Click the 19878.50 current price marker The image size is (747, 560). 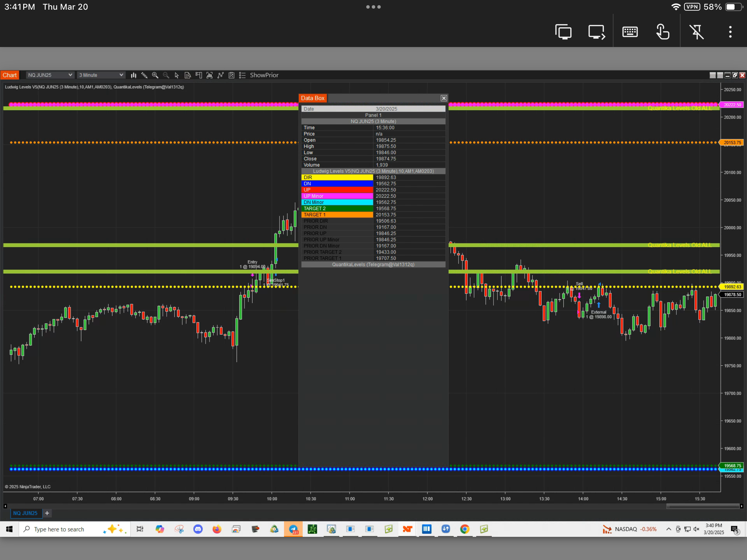(732, 295)
